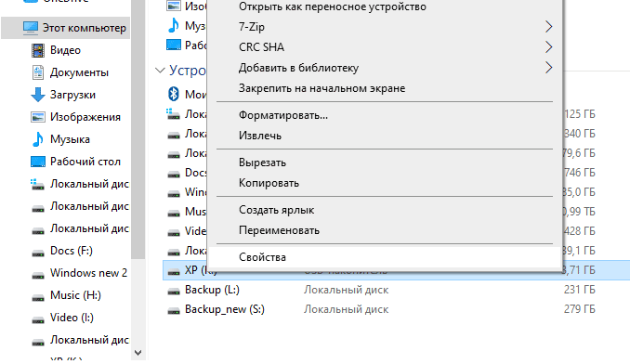Choose Форматировать... from the context menu
This screenshot has height=364, width=630.
click(385, 115)
